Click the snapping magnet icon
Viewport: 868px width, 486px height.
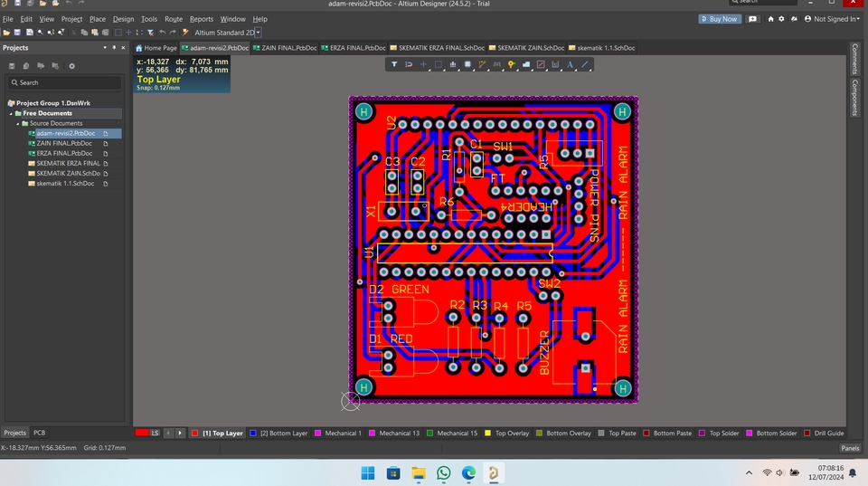tap(409, 64)
